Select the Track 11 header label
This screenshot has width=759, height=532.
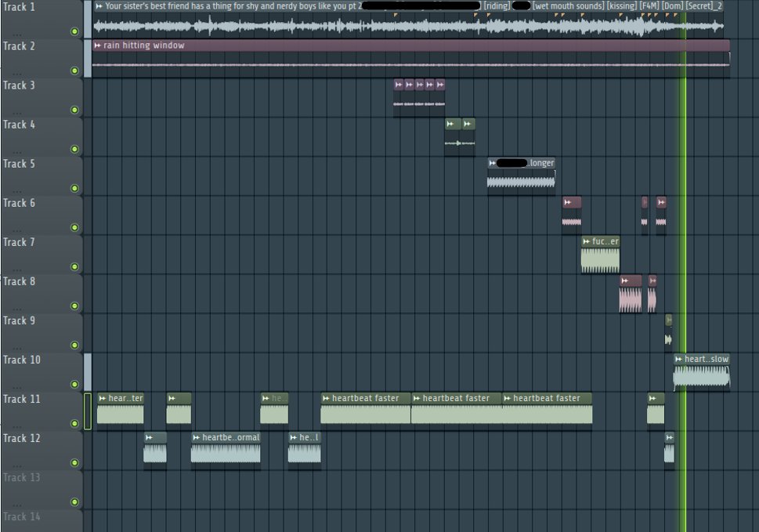click(21, 400)
